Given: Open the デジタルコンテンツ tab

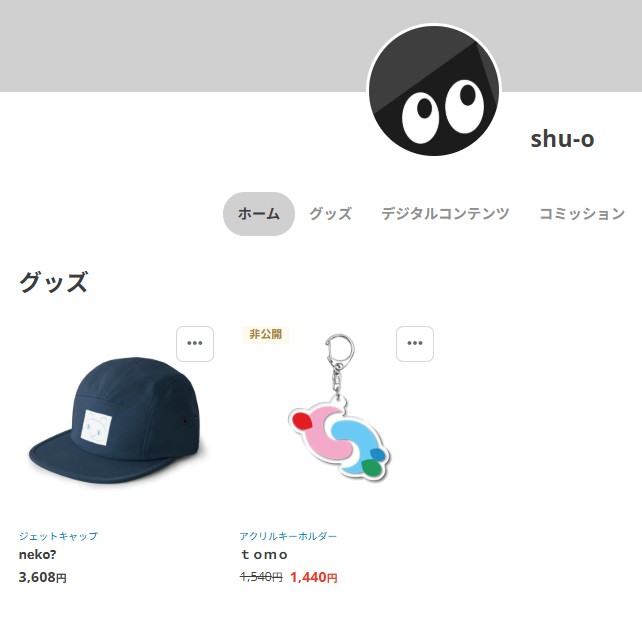Looking at the screenshot, I should click(445, 214).
